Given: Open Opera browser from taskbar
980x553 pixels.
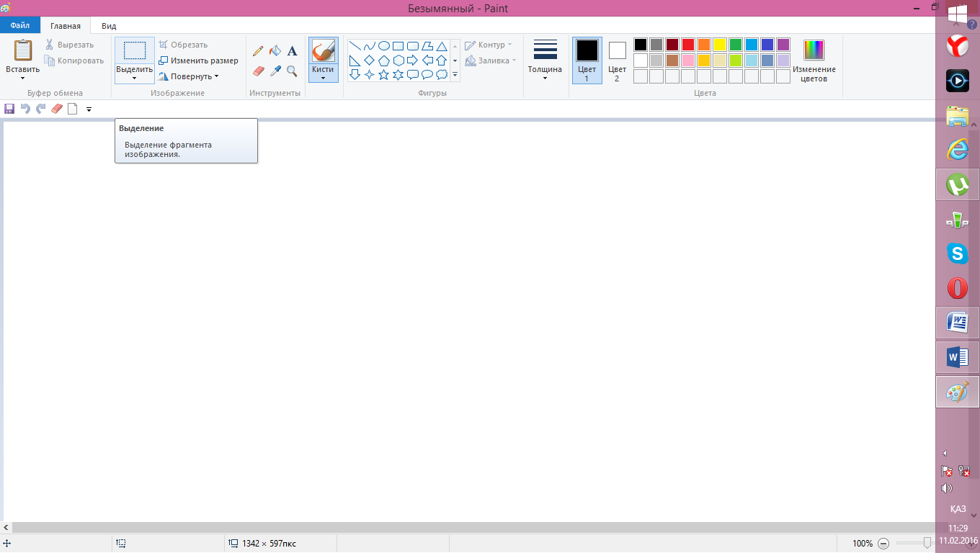Looking at the screenshot, I should pos(957,288).
